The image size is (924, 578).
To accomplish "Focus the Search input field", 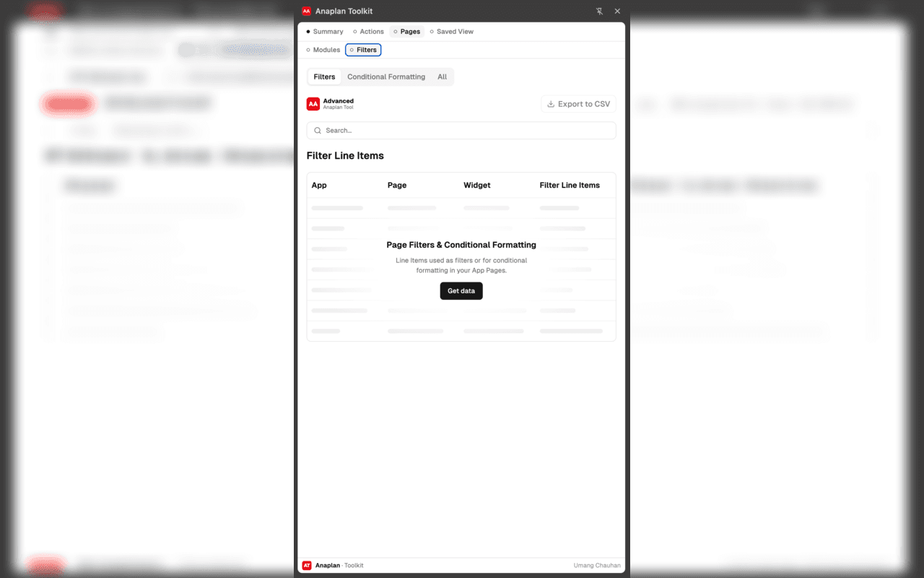I will click(461, 131).
